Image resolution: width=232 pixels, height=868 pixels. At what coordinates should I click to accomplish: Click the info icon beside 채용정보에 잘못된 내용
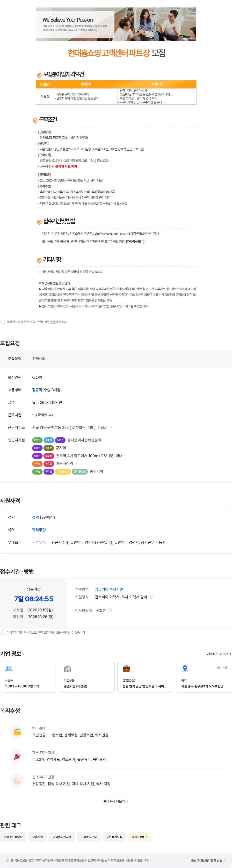click(3, 322)
